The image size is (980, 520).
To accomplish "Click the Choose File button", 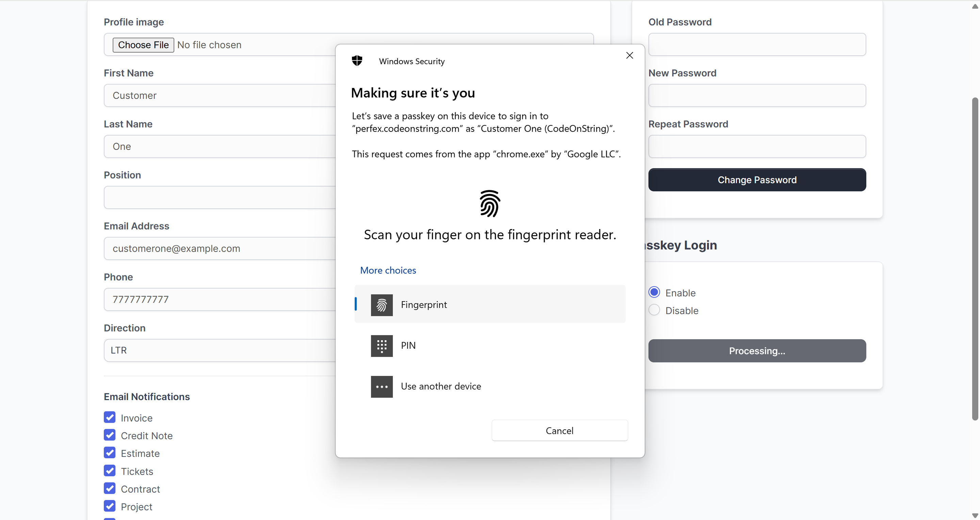I will tap(143, 45).
